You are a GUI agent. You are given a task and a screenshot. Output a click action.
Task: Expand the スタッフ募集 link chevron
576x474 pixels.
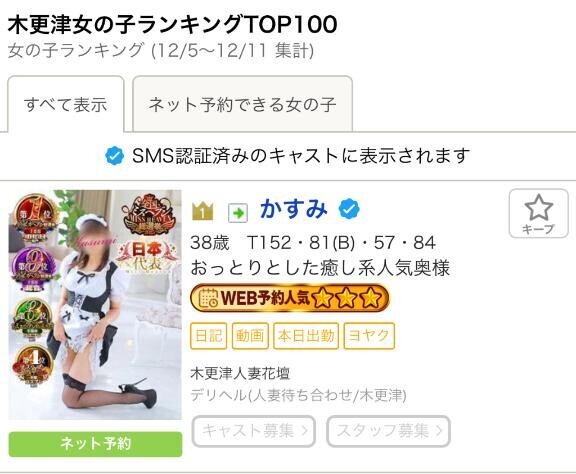tap(439, 431)
